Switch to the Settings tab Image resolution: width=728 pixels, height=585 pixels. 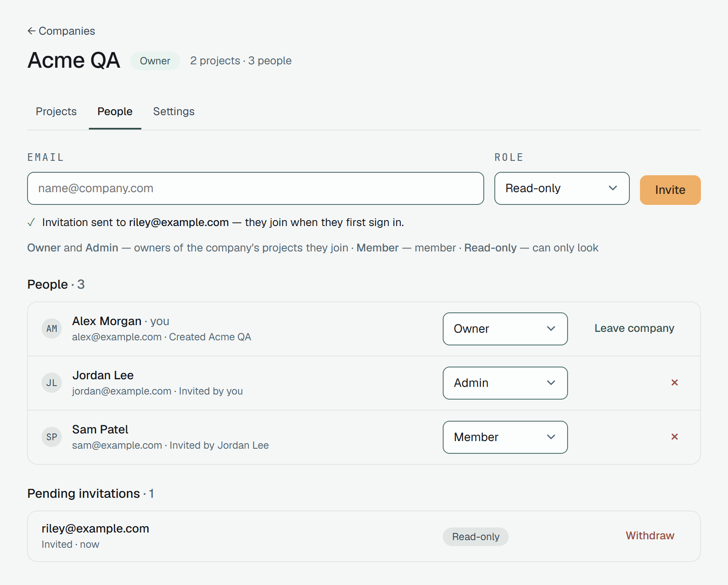click(174, 111)
